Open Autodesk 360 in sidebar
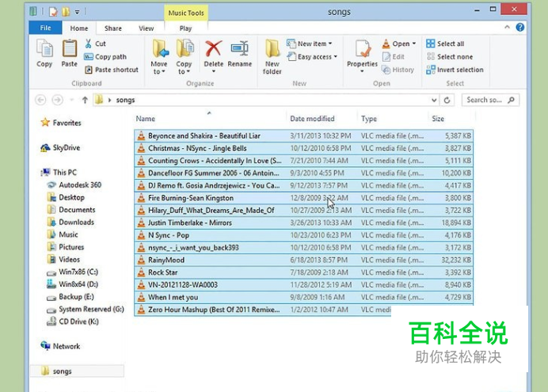Image resolution: width=548 pixels, height=392 pixels. [x=74, y=185]
